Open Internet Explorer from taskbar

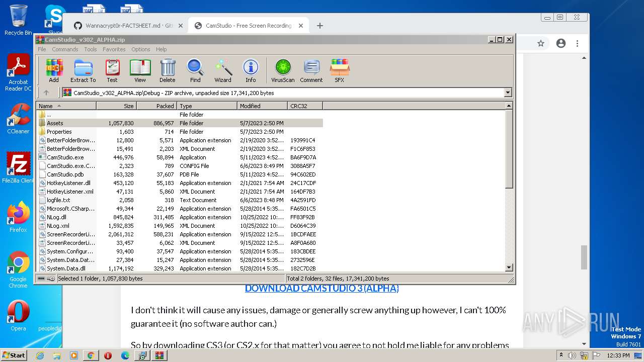pos(40,355)
